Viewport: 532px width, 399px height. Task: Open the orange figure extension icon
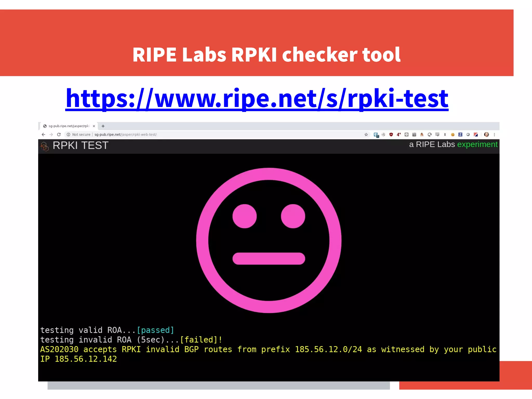(422, 134)
